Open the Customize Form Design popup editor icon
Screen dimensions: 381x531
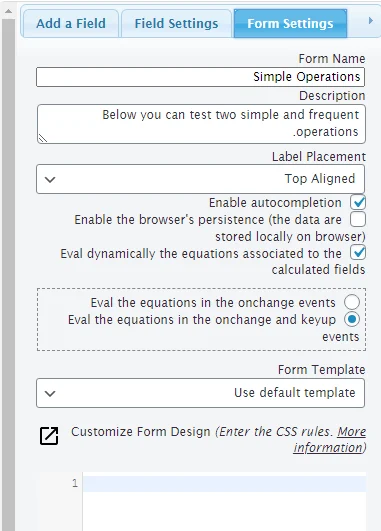(x=49, y=436)
